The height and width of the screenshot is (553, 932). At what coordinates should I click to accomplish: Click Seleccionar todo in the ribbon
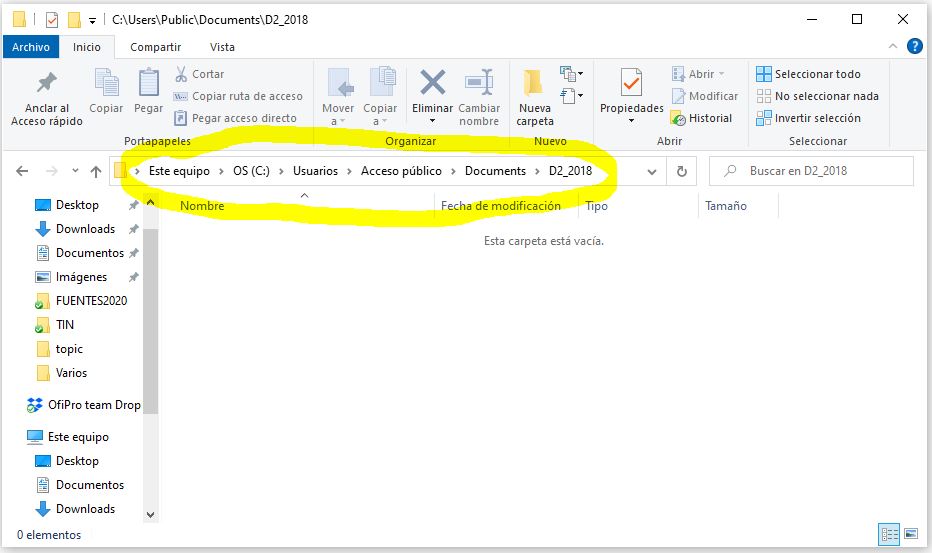tap(808, 74)
